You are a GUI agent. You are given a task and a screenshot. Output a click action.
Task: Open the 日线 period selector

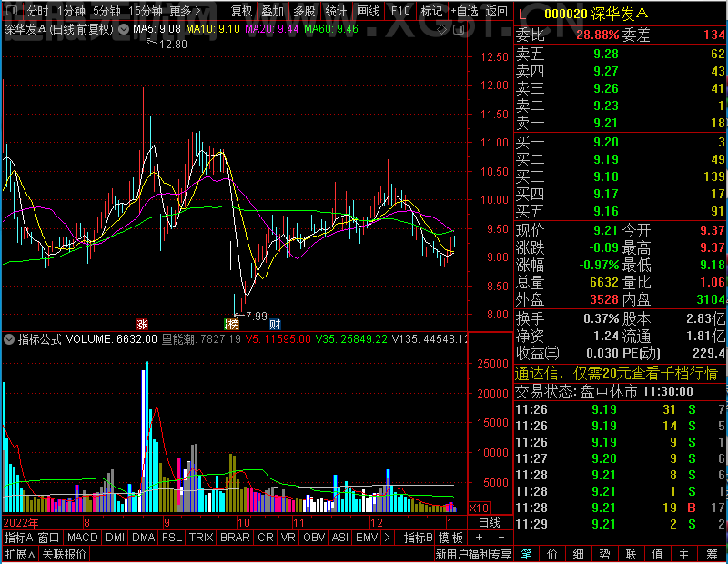click(489, 522)
